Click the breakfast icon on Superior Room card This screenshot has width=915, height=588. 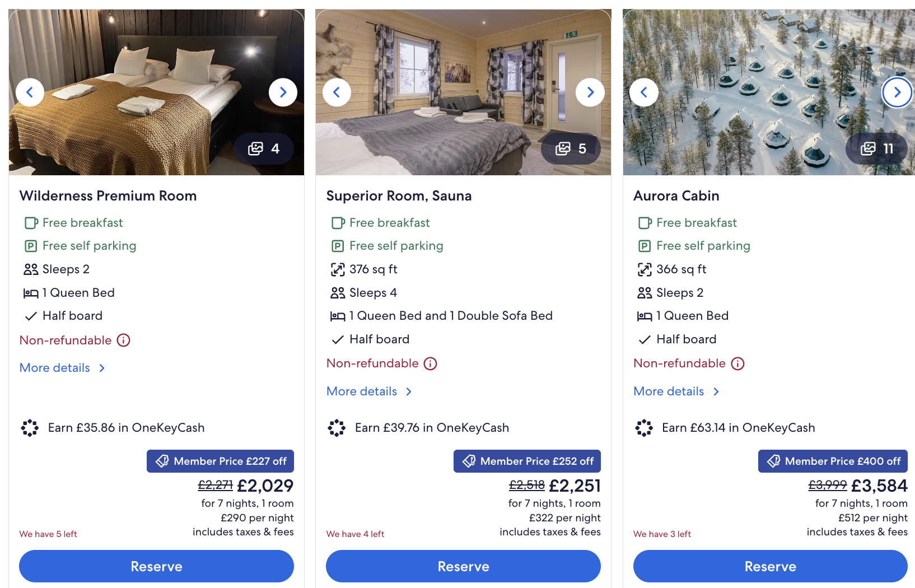coord(338,222)
